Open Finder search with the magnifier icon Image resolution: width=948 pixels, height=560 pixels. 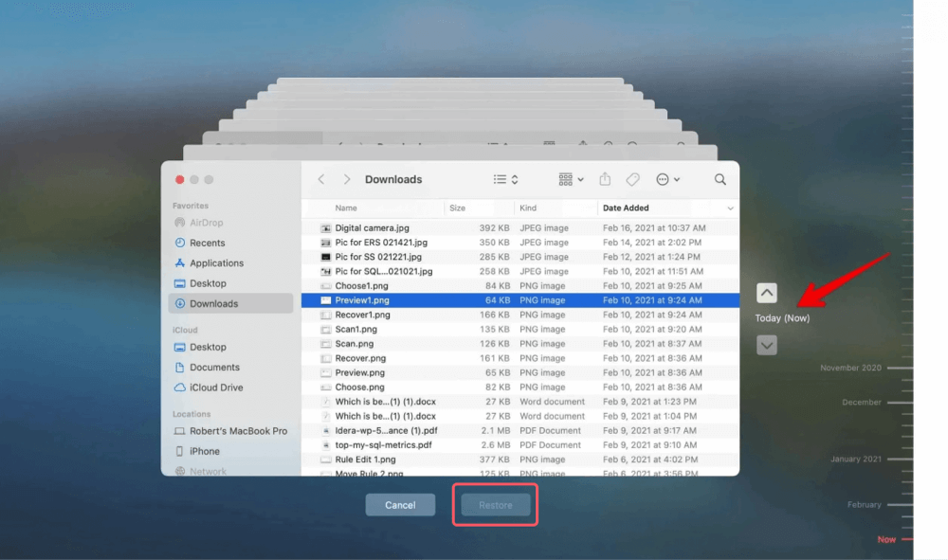point(720,179)
